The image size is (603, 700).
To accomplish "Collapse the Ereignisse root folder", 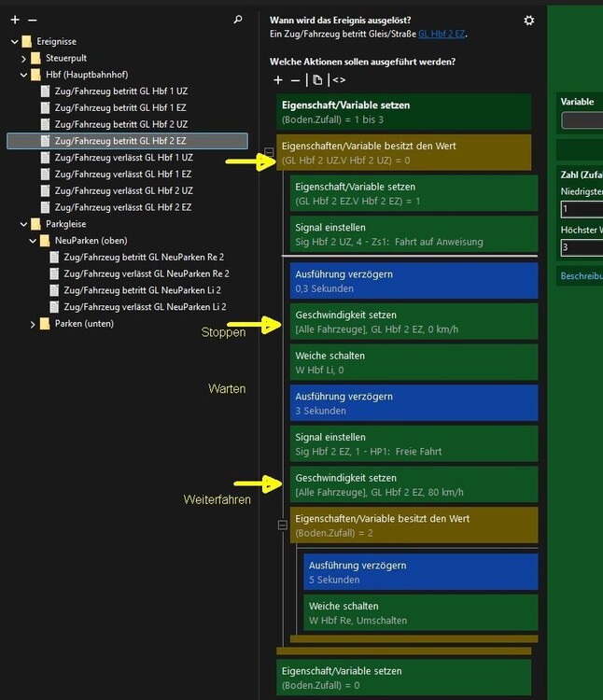I will (x=15, y=41).
